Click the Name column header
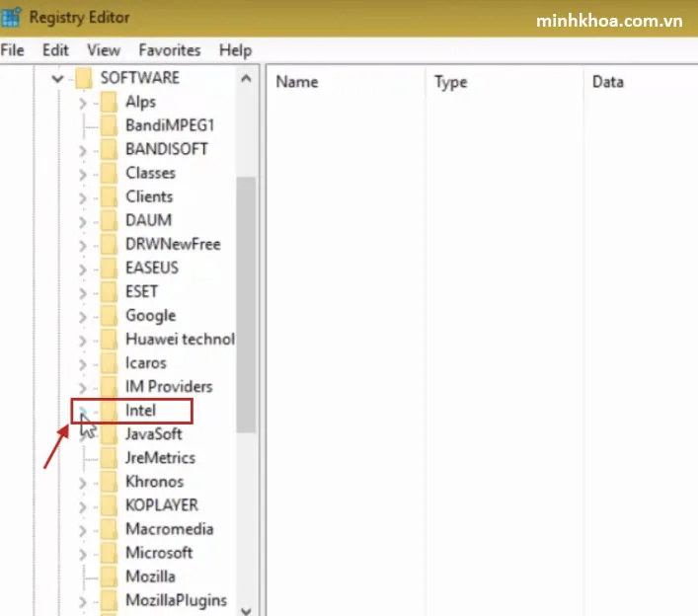The image size is (698, 616). click(295, 82)
